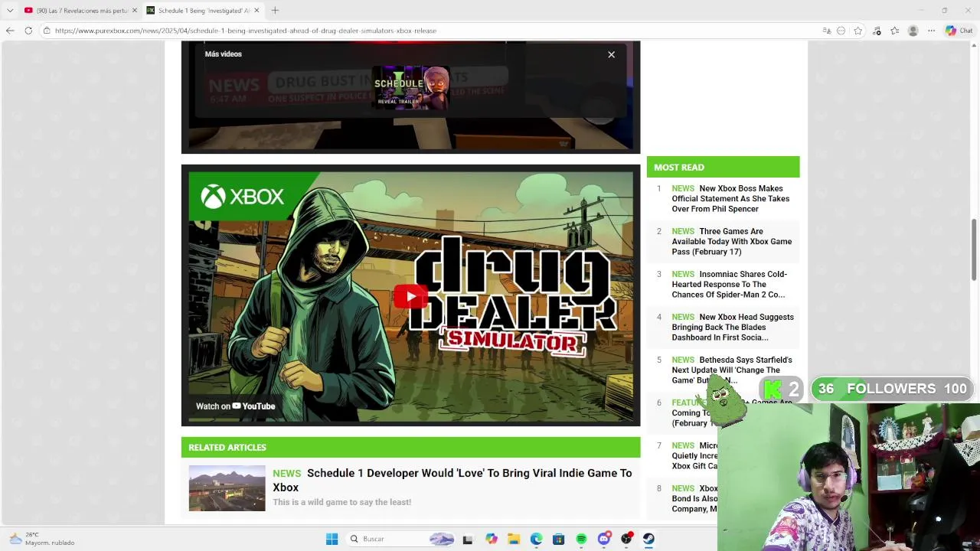Viewport: 980px width, 551px height.
Task: Close the YouTube 'Las 7 Revelaciones' tab
Action: [135, 10]
